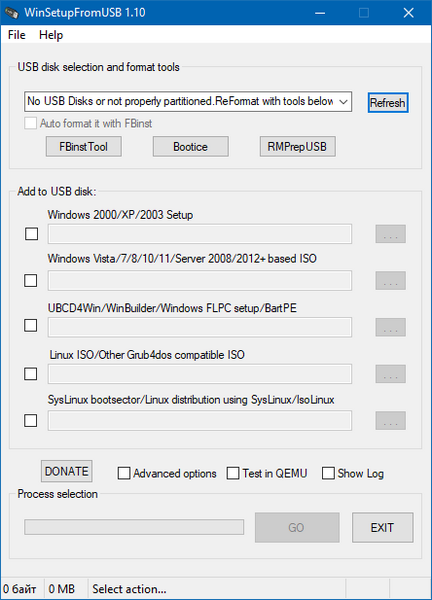Browse for Linux ISO/Grub4dos compatible ISO

point(390,374)
